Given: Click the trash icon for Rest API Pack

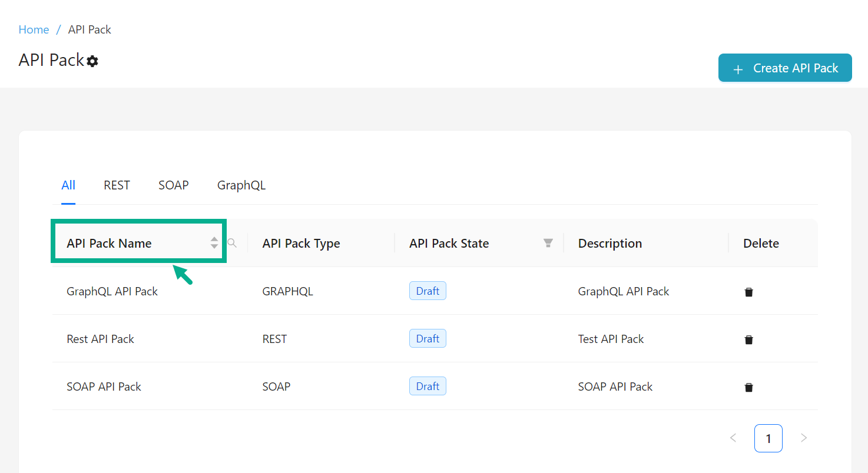Looking at the screenshot, I should (x=748, y=339).
